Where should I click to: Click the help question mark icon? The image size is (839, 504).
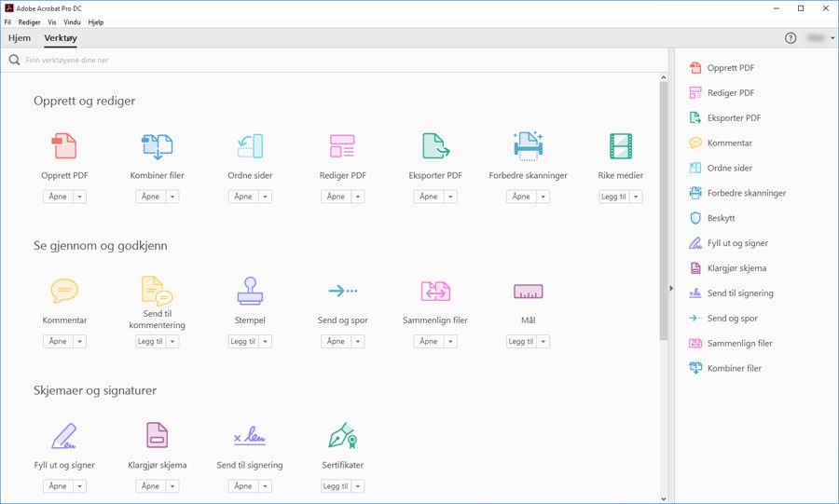[x=791, y=38]
